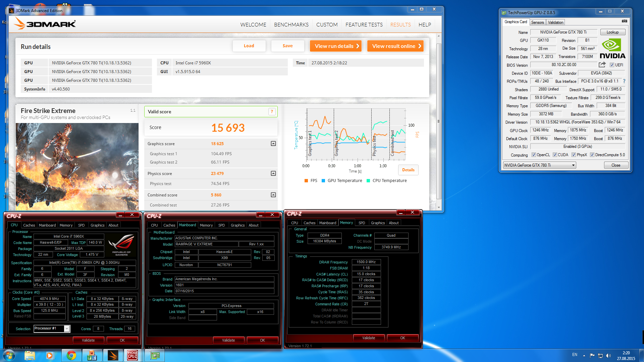
Task: Open the CUSTOM tab in 3DMark
Action: click(327, 25)
